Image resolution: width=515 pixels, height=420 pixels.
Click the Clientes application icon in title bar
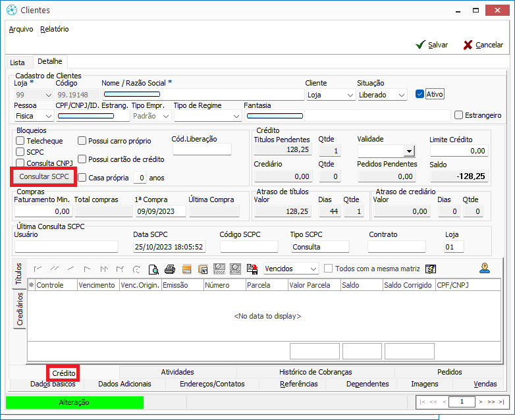(12, 10)
